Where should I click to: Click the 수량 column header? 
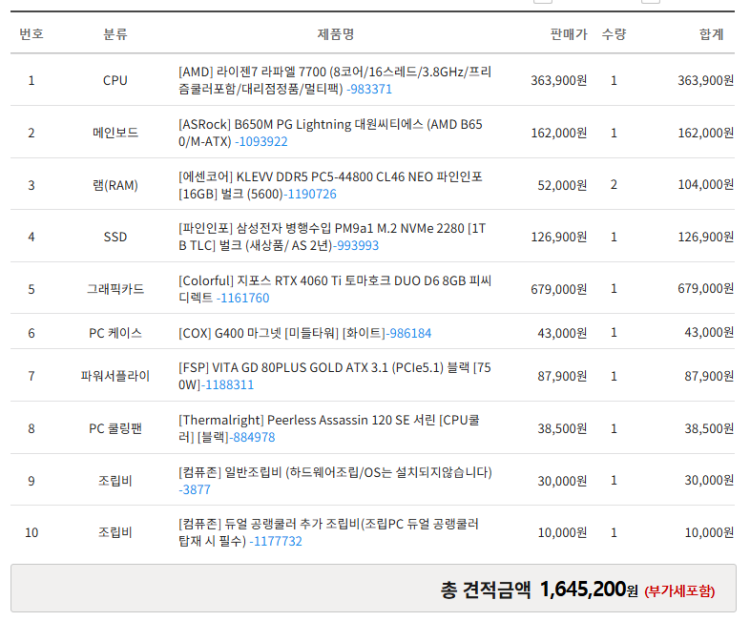pyautogui.click(x=614, y=34)
